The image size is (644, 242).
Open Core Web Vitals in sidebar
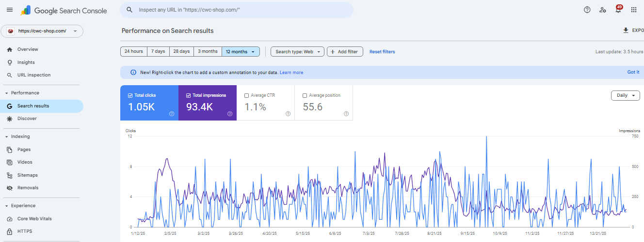coord(34,219)
